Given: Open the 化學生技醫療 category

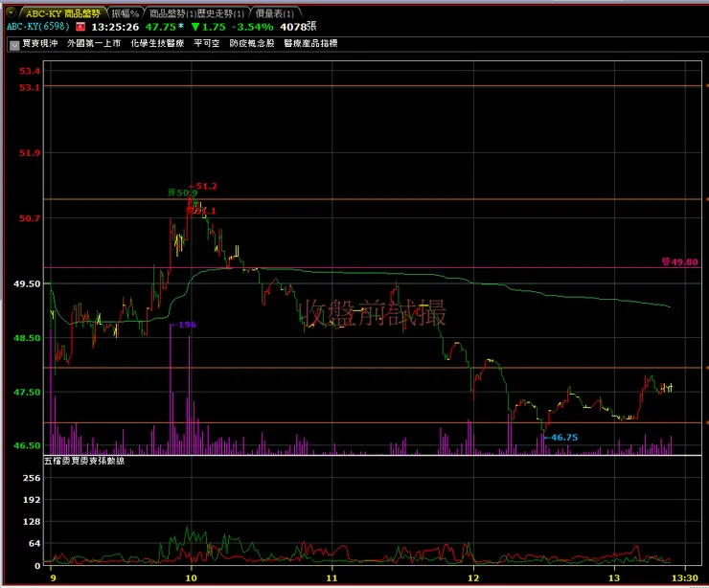Looking at the screenshot, I should click(x=157, y=43).
